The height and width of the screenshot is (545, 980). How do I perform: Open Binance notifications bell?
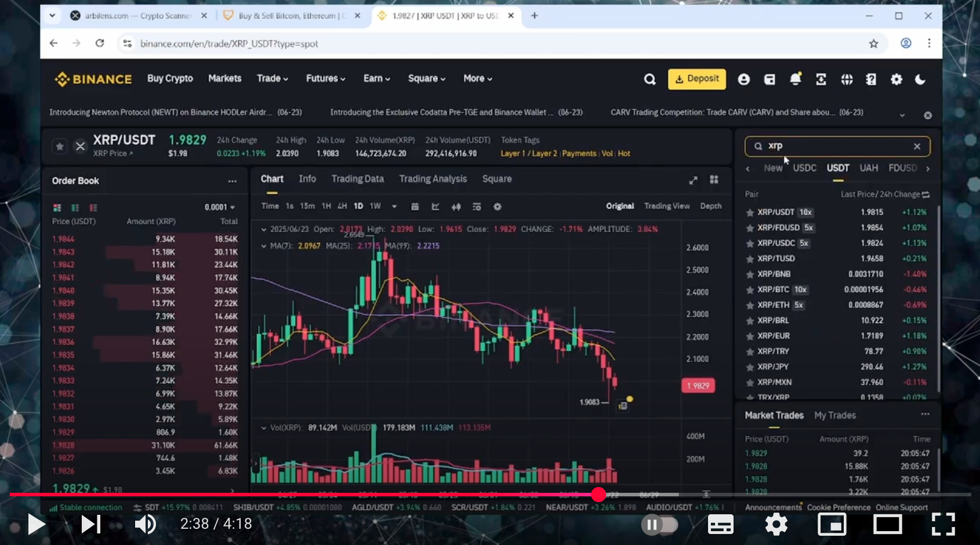pos(796,79)
